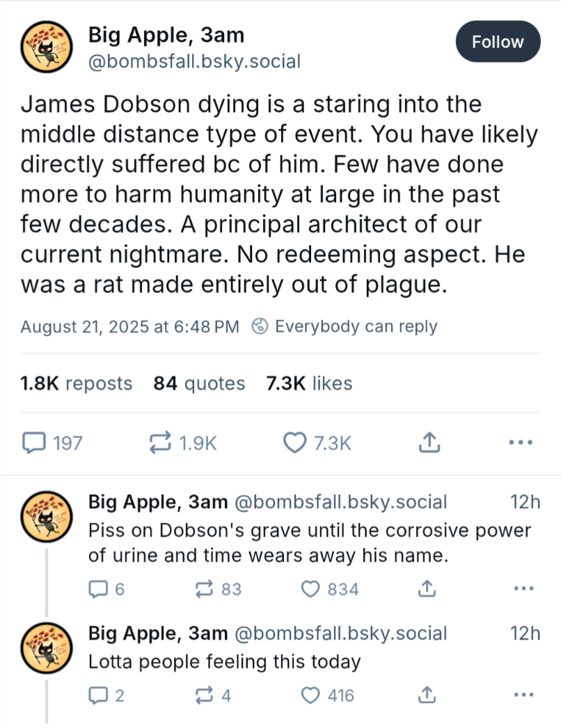The width and height of the screenshot is (561, 728).
Task: Open Big Apple, 3am profile avatar in main post
Action: click(x=47, y=46)
